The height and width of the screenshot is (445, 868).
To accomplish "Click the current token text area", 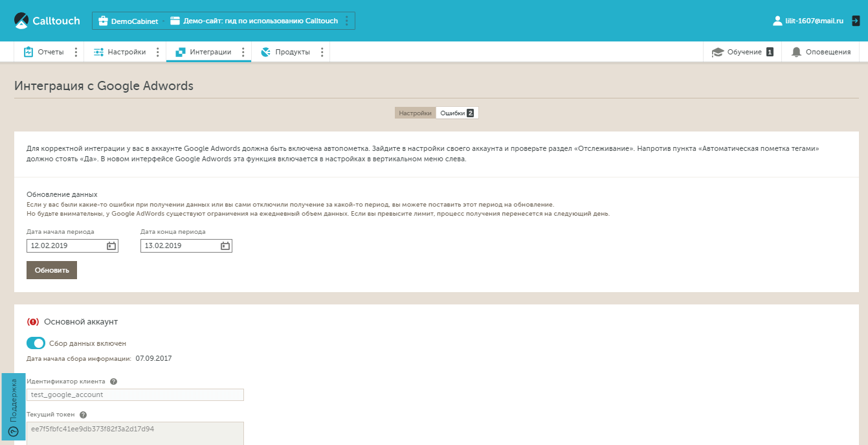I will [x=135, y=433].
